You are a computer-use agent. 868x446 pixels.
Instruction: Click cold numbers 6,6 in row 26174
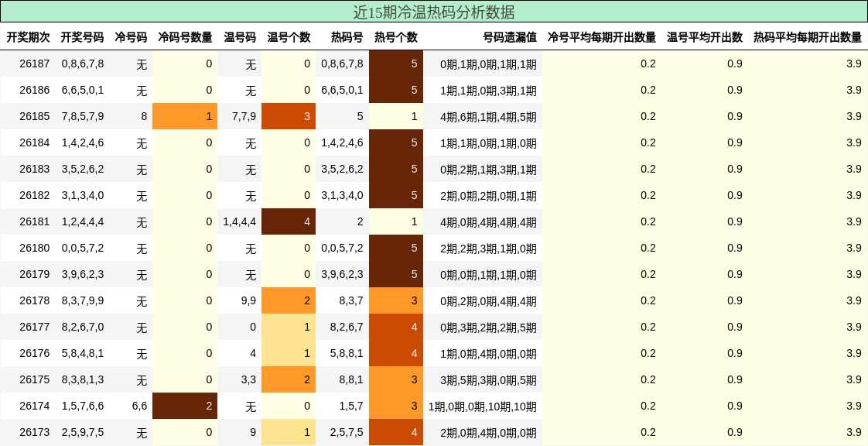(139, 406)
